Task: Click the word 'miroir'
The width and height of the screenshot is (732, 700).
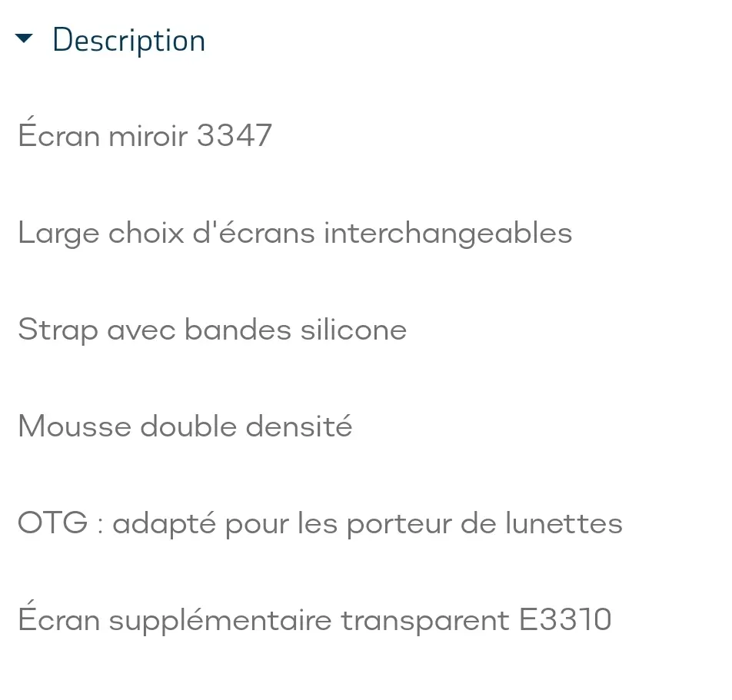Action: [x=148, y=135]
